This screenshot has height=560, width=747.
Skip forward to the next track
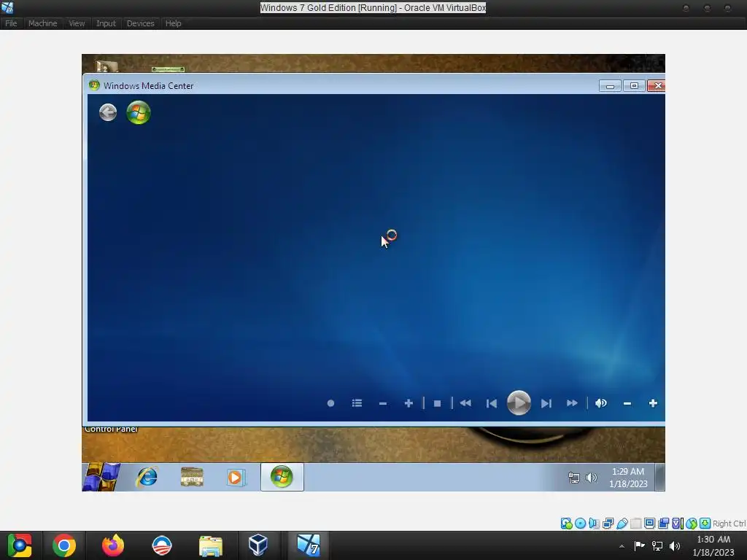click(x=546, y=403)
